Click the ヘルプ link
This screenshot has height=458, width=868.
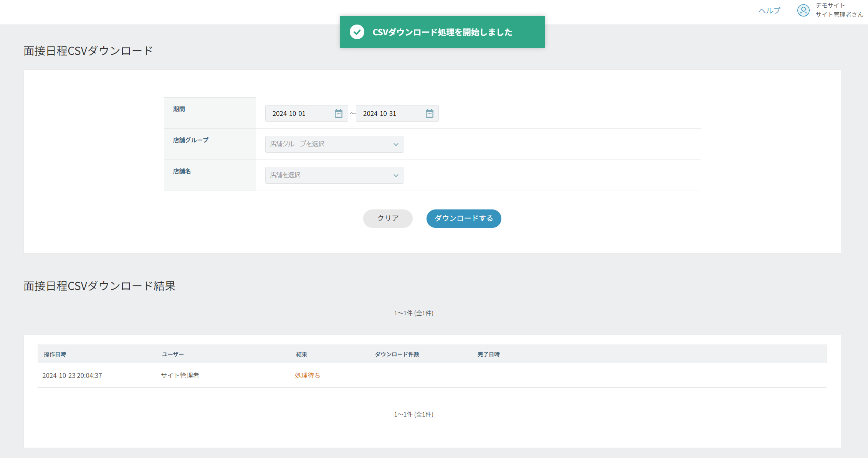coord(769,11)
